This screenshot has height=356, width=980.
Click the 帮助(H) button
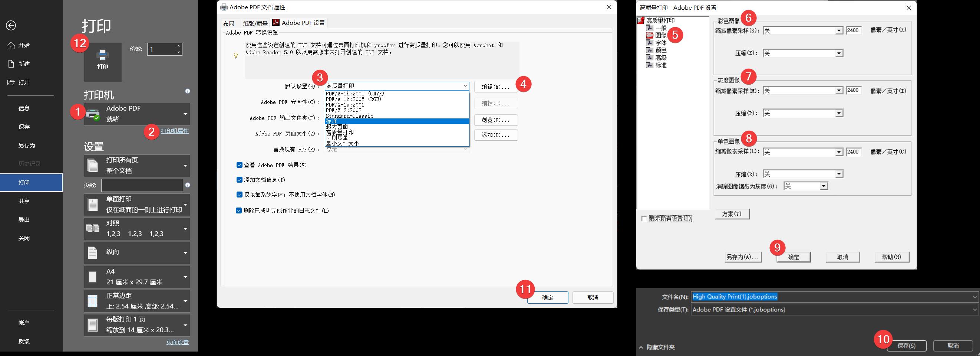(x=892, y=257)
